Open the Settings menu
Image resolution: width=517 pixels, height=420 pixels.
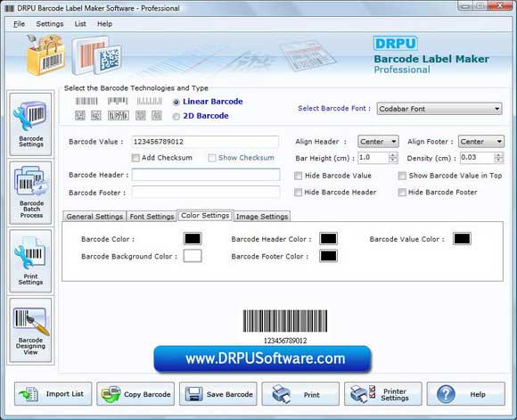50,24
